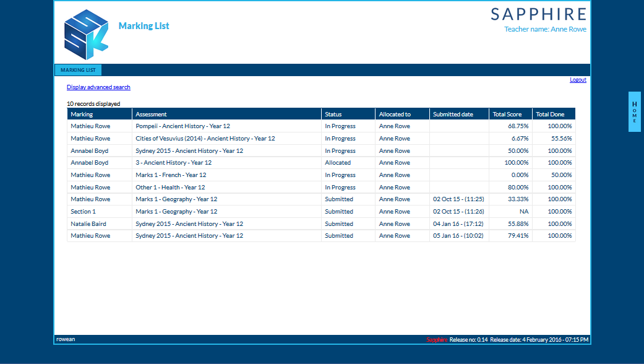Sort by the Total Score column header
Screen dimensions: 644x364
coord(510,114)
